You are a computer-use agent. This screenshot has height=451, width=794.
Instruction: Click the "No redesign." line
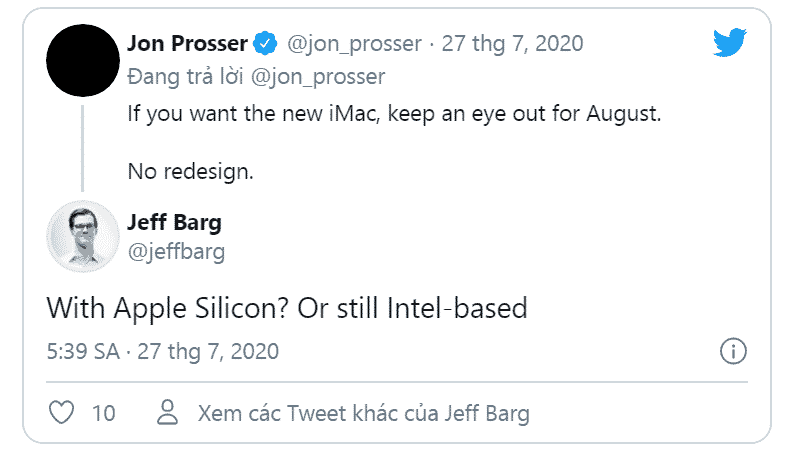190,171
